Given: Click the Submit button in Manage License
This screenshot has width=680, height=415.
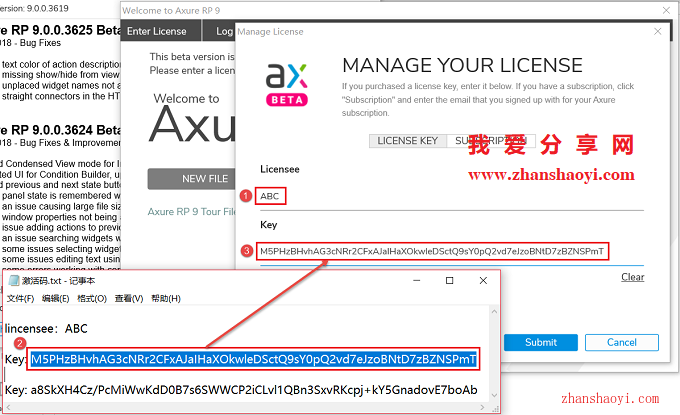Looking at the screenshot, I should point(540,342).
